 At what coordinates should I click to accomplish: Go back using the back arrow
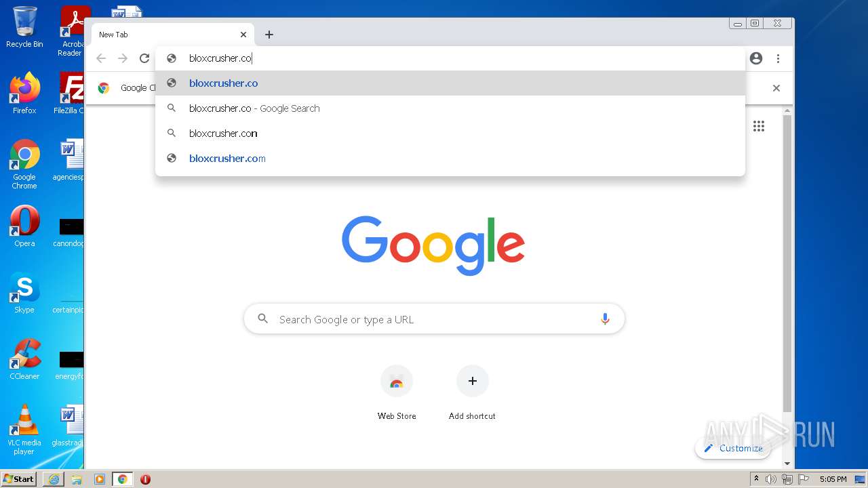point(101,58)
